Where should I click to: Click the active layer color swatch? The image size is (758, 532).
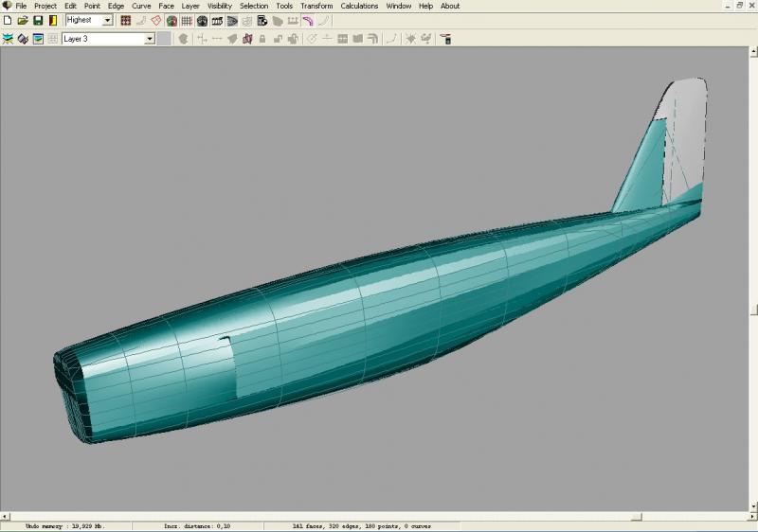tap(164, 39)
